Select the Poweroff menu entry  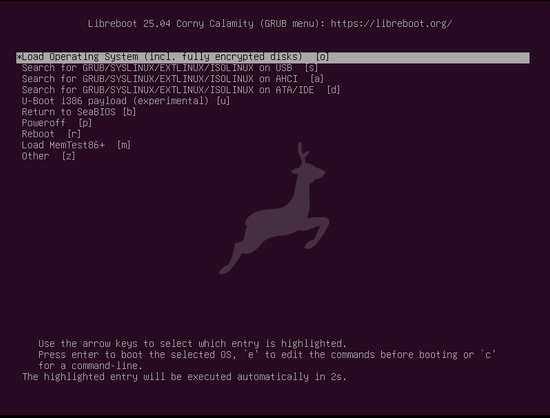click(x=57, y=123)
